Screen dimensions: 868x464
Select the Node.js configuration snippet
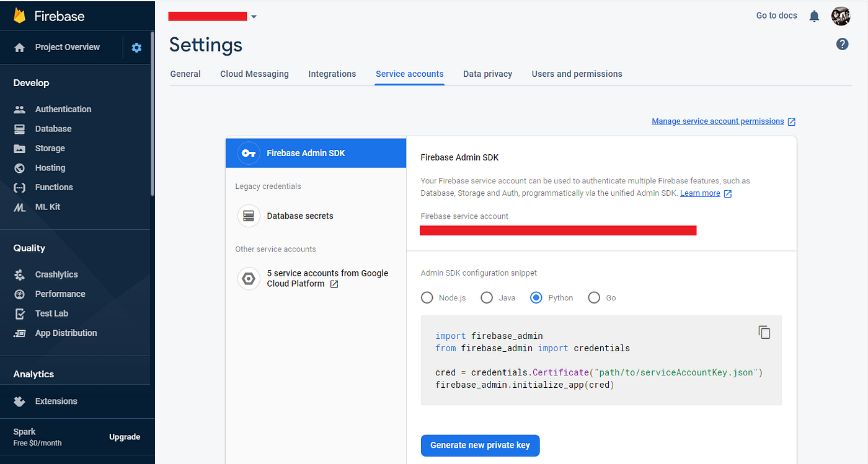click(427, 297)
